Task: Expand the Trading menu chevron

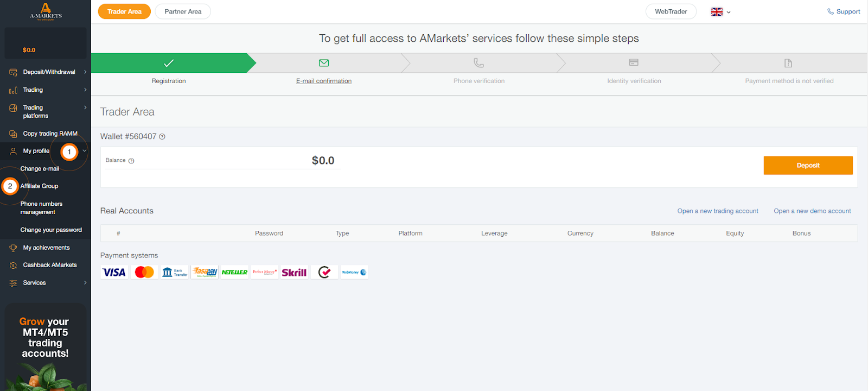Action: pos(85,90)
